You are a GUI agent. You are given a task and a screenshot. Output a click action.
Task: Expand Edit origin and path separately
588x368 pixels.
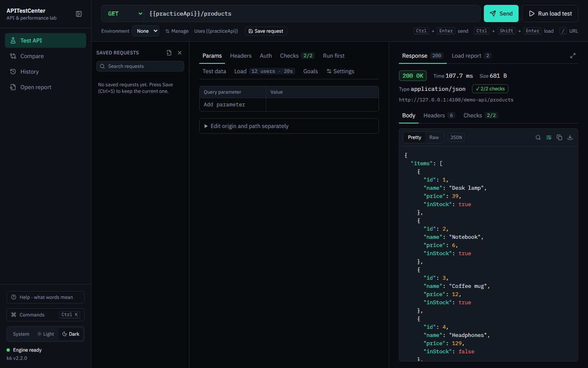289,126
